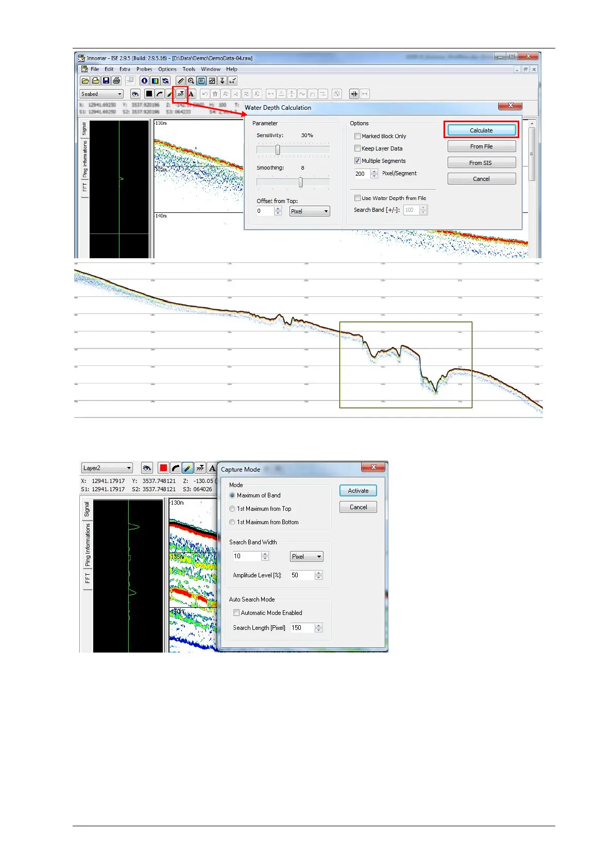Uncheck Multiple Segments checkbox
This screenshot has height=868, width=613.
click(x=357, y=161)
